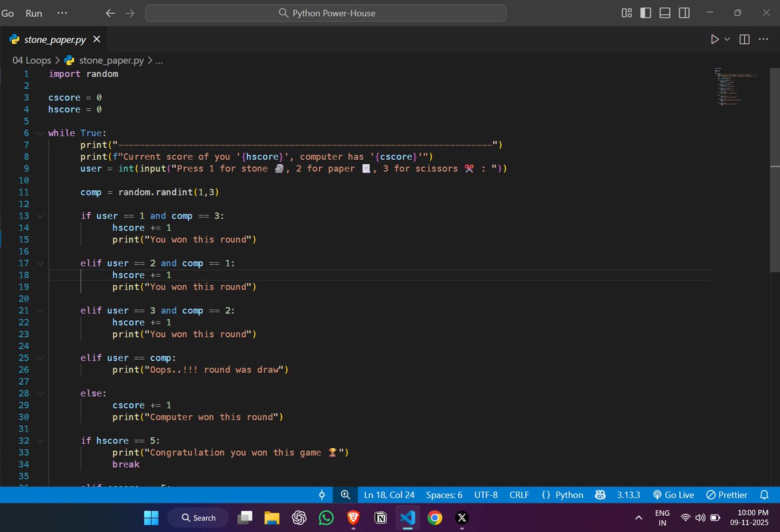
Task: Click Prettier formatter status
Action: click(x=727, y=495)
